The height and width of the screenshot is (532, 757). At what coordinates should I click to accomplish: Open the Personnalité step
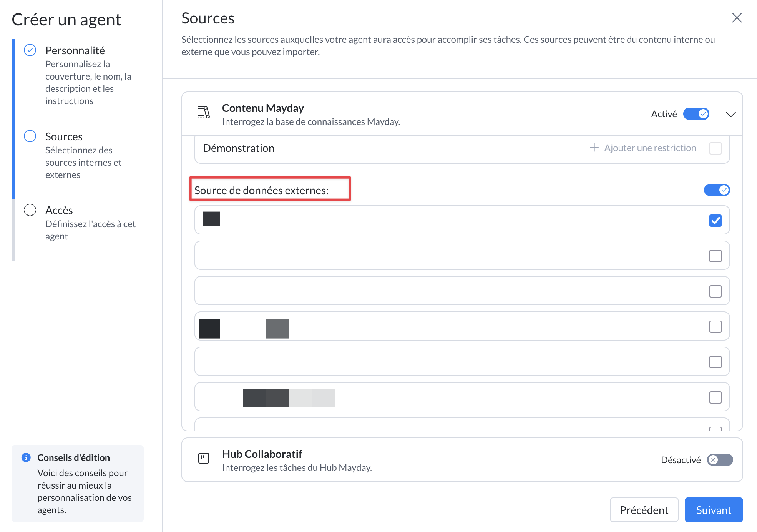[x=75, y=50]
